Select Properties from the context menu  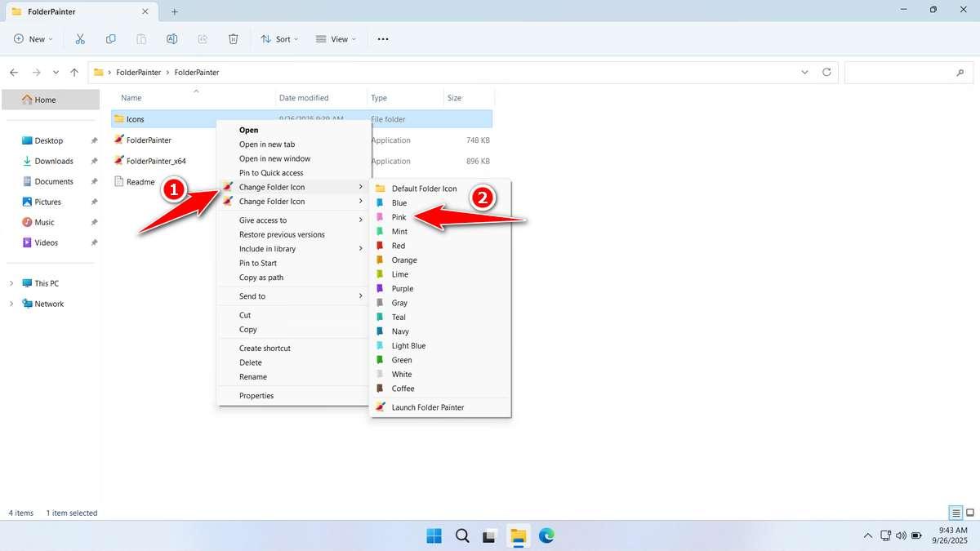click(x=256, y=395)
